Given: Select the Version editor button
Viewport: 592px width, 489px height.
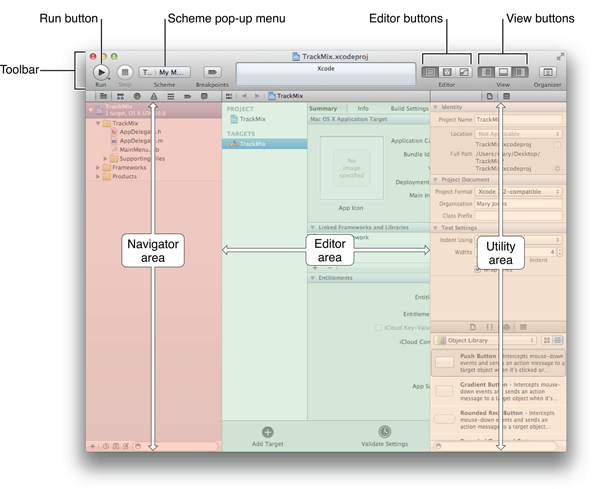Looking at the screenshot, I should tap(464, 72).
